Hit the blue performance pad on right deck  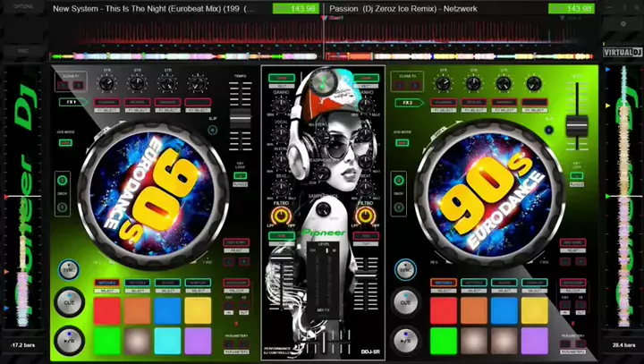click(x=504, y=310)
